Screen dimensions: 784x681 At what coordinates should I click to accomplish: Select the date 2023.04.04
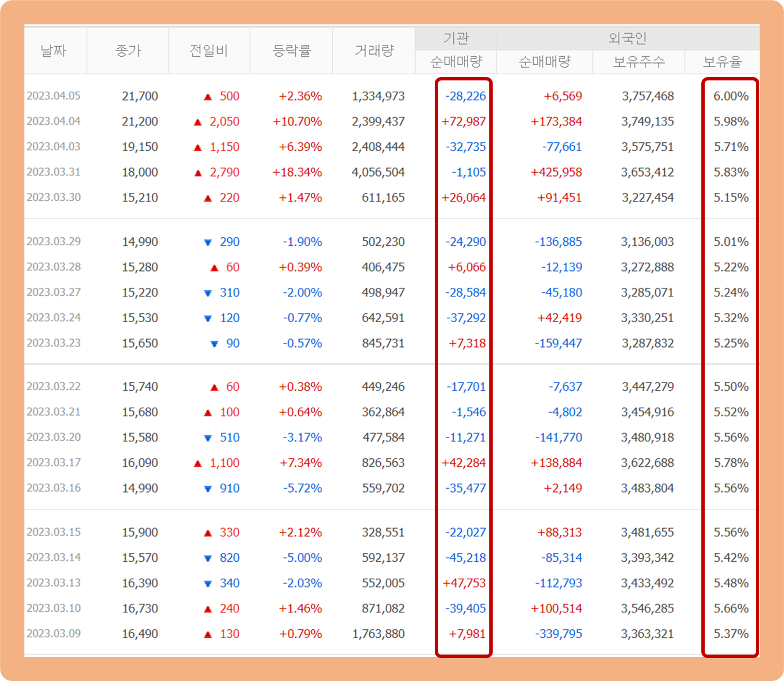point(53,121)
